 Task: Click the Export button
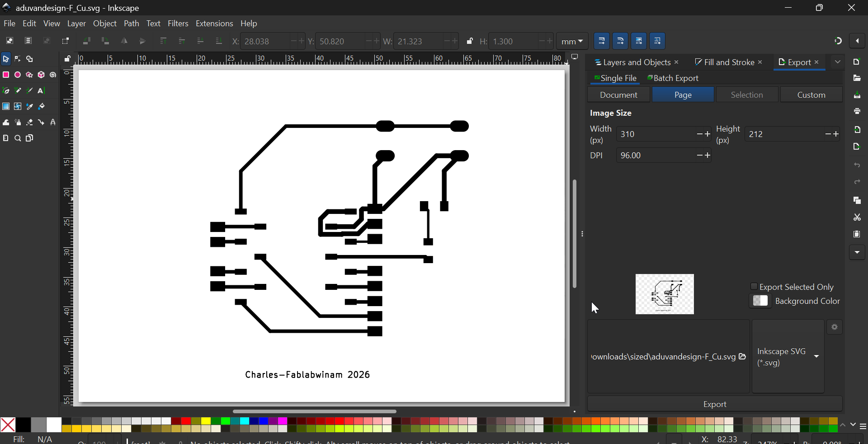pyautogui.click(x=715, y=404)
